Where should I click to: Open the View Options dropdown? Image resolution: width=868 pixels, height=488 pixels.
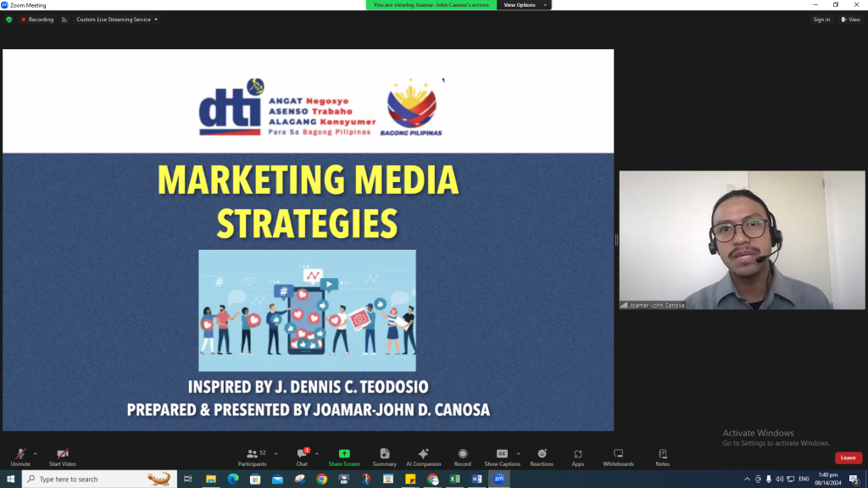[x=523, y=4]
